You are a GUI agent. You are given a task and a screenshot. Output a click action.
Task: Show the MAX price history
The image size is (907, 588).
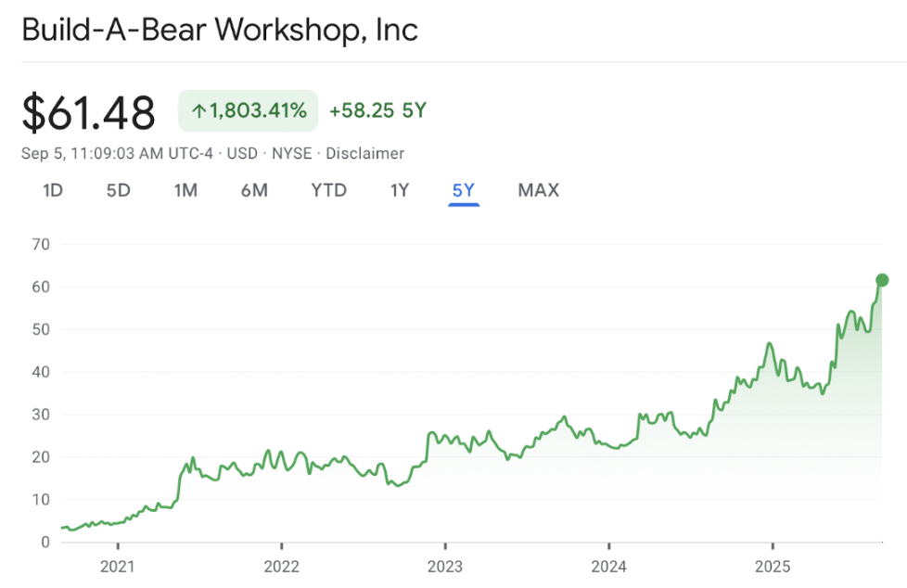[539, 190]
